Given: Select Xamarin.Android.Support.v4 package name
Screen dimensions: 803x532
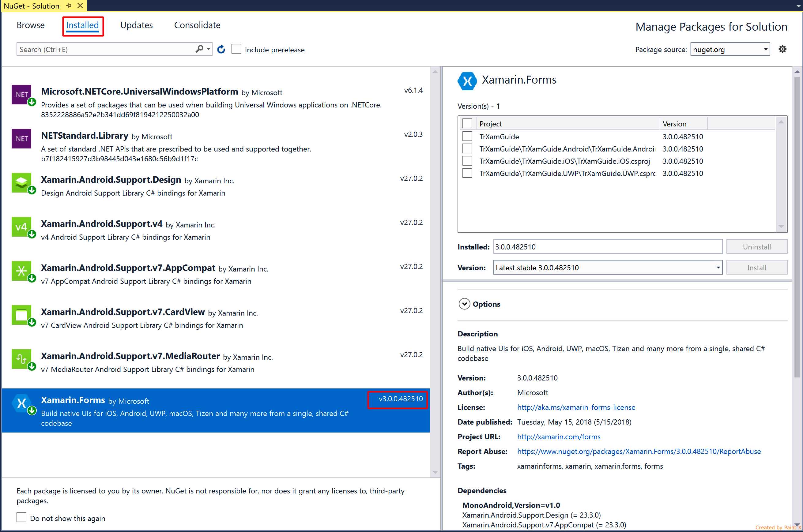Looking at the screenshot, I should coord(101,224).
